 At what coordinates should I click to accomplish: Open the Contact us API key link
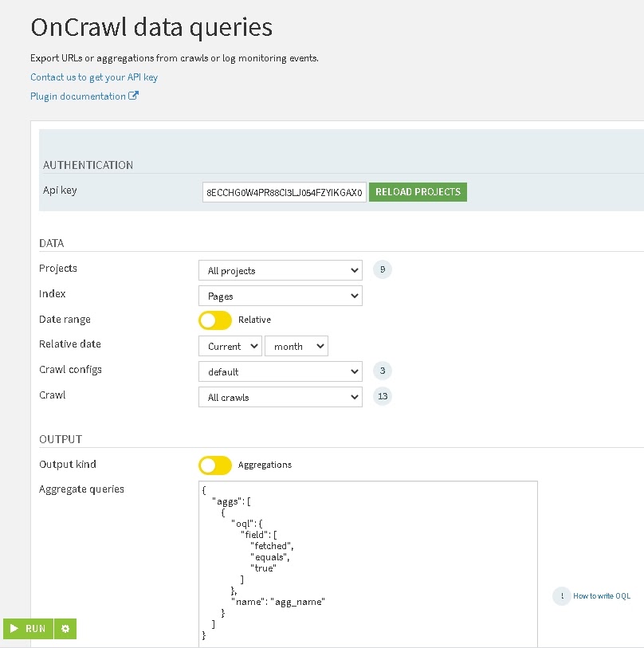pos(94,77)
